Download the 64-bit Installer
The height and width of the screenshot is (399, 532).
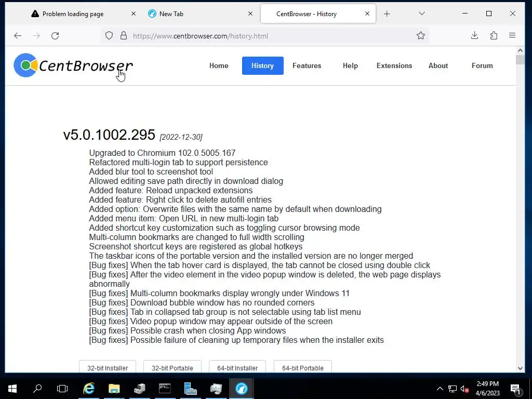(237, 368)
